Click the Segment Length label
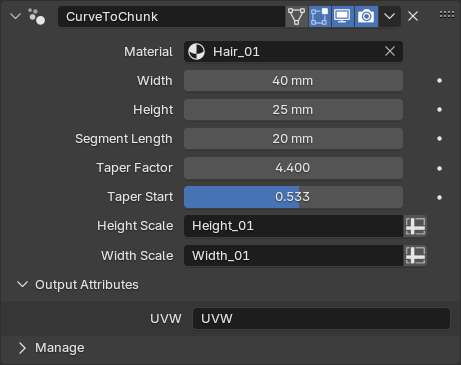Screen dimensions: 461x365 [x=124, y=139]
